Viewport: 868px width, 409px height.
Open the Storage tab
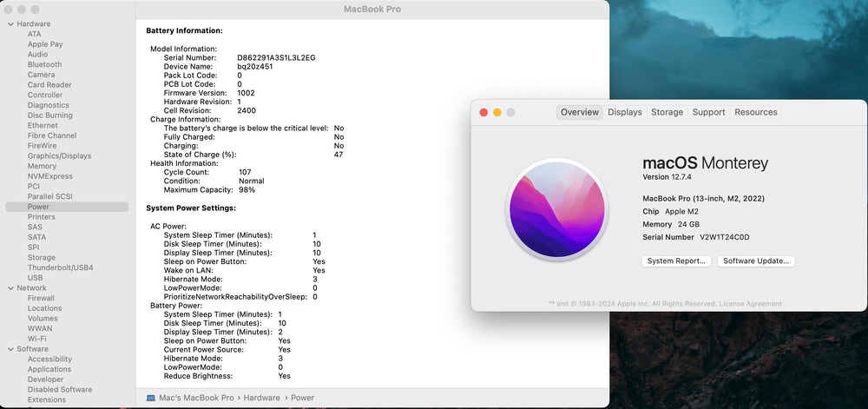(x=667, y=112)
